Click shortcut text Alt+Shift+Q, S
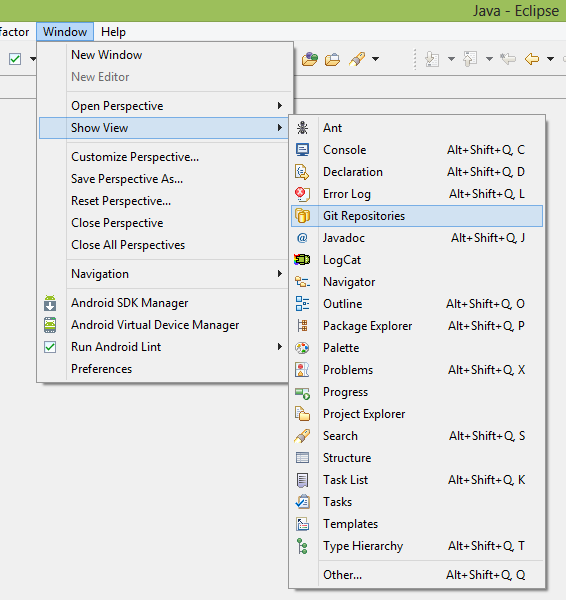The image size is (566, 600). pyautogui.click(x=487, y=436)
